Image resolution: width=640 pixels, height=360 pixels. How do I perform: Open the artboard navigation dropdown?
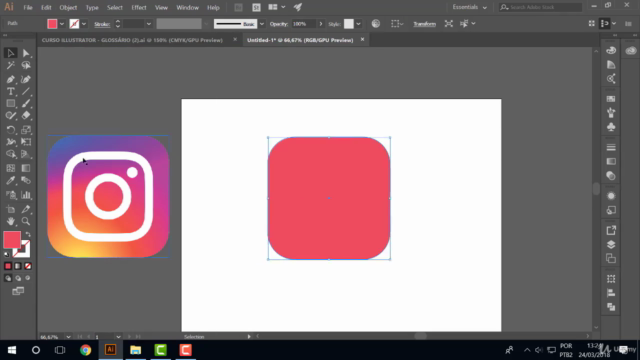pyautogui.click(x=118, y=337)
